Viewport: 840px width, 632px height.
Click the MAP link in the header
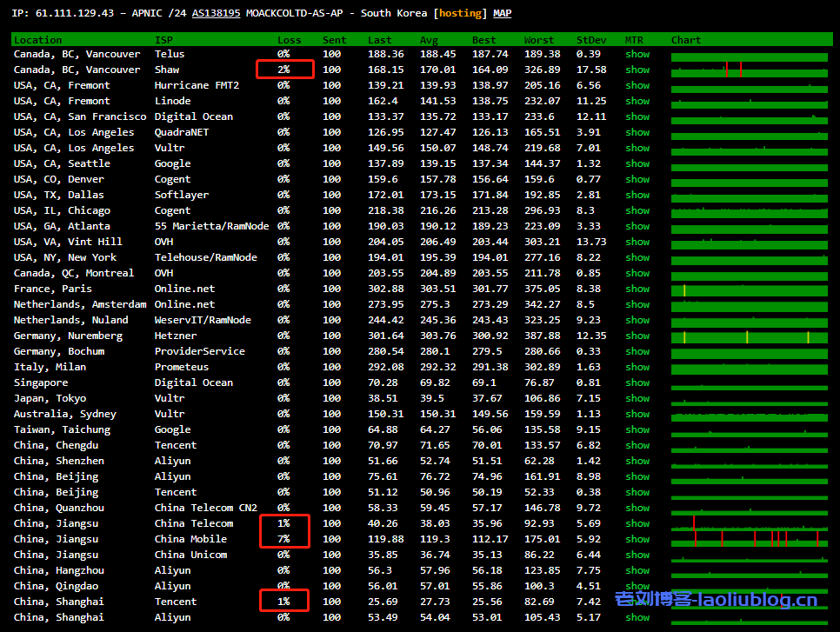pos(503,13)
